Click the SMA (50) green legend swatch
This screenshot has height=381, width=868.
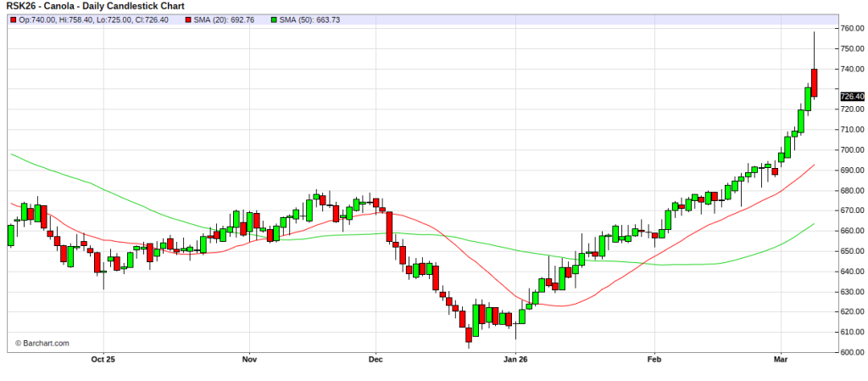276,20
